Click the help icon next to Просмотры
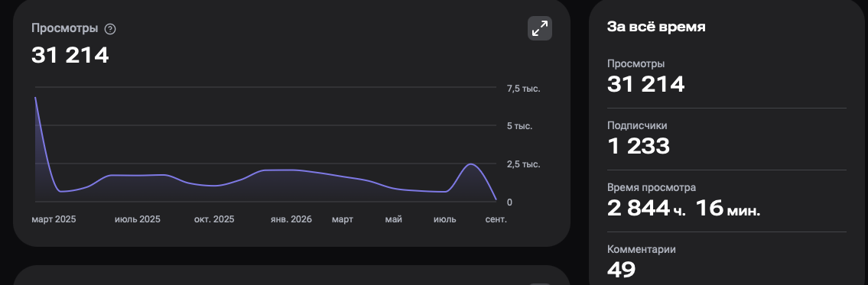The width and height of the screenshot is (868, 285). [110, 29]
